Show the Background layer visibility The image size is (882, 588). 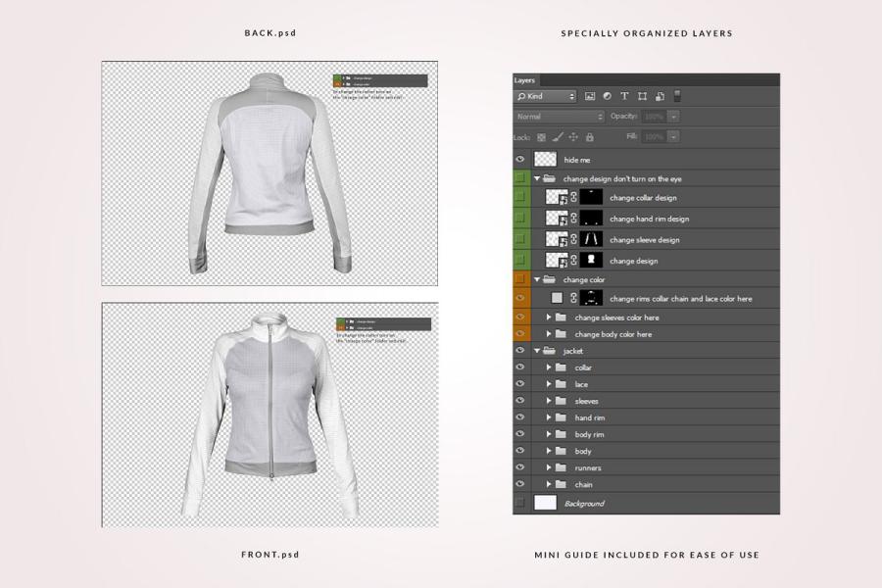(x=520, y=503)
